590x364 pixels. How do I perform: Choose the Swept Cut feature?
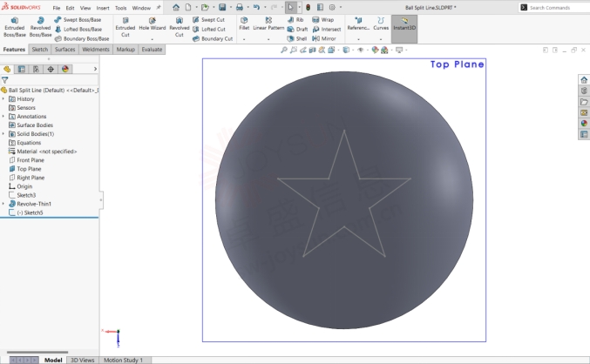pos(208,19)
